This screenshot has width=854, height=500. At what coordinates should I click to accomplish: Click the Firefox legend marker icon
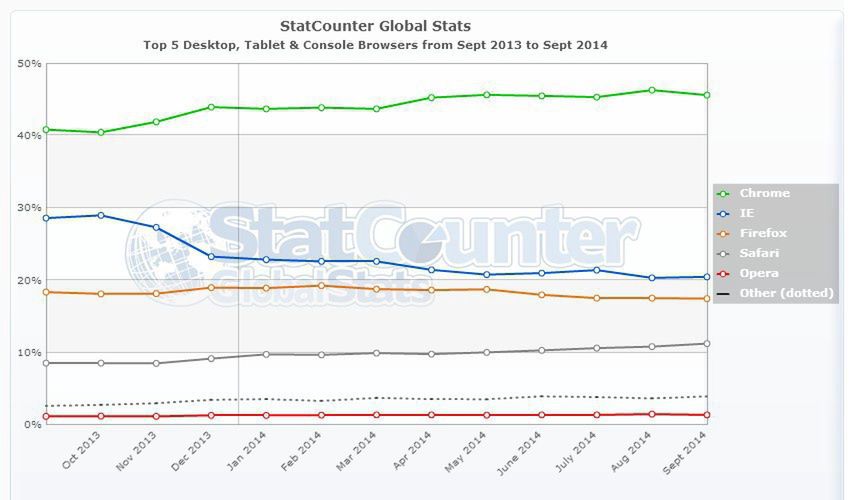tap(724, 233)
